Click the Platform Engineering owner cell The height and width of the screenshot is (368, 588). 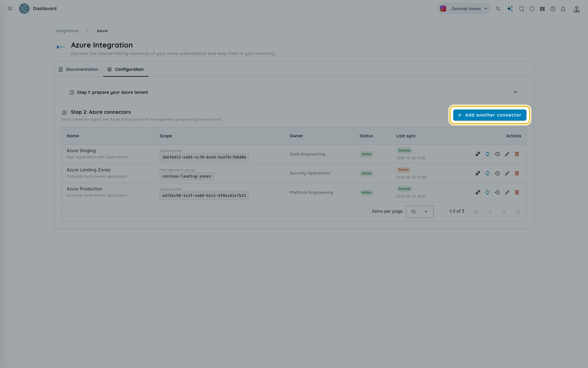pos(311,193)
